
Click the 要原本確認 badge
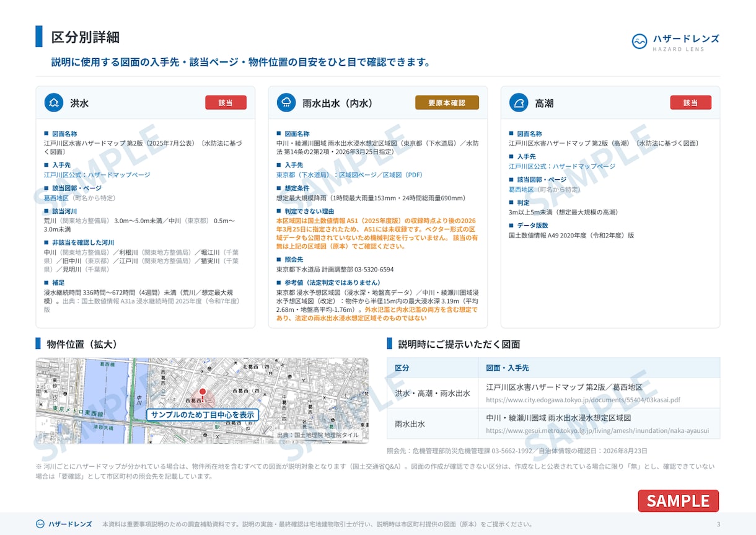[x=447, y=103]
